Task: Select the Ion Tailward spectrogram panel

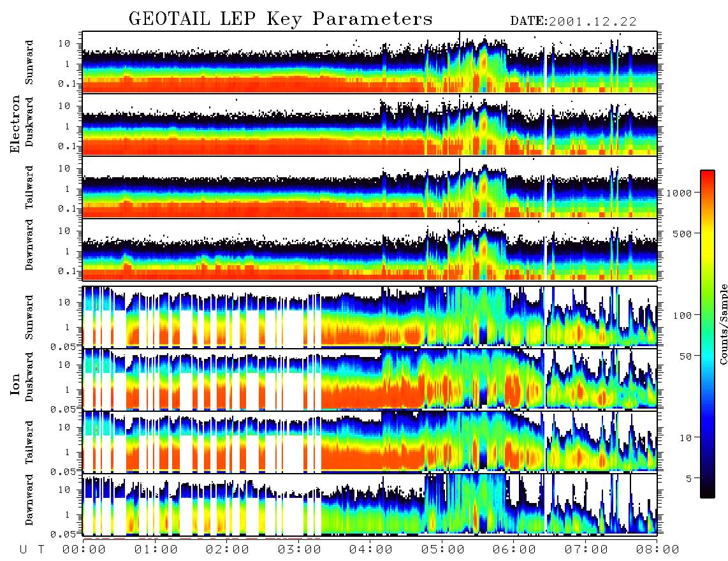Action: pyautogui.click(x=370, y=442)
